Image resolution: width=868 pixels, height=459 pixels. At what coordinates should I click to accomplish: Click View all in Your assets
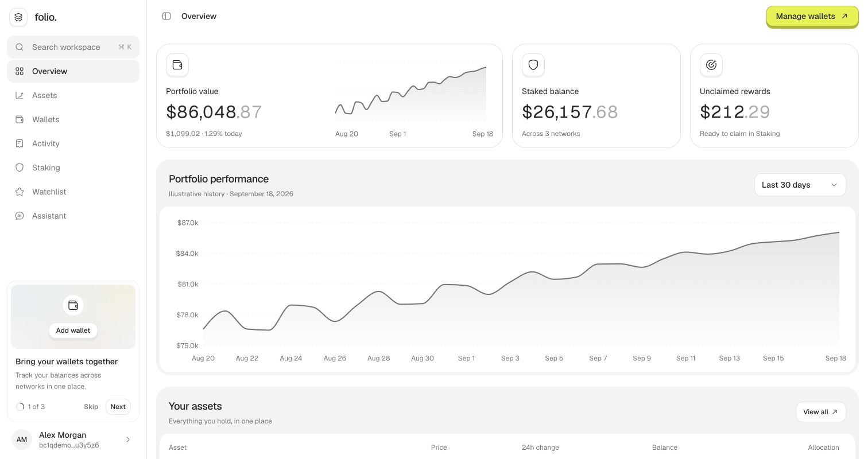pyautogui.click(x=821, y=412)
